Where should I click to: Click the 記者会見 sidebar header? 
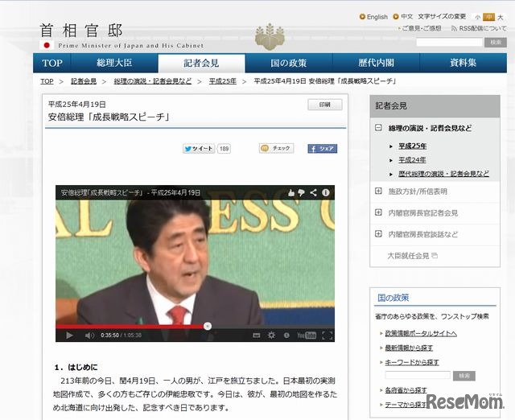pos(435,106)
